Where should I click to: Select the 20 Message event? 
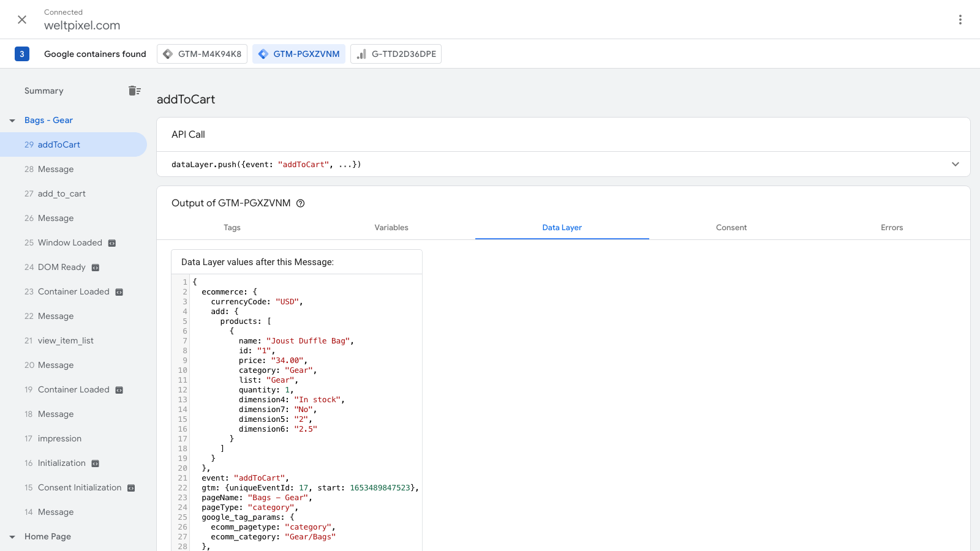pyautogui.click(x=73, y=365)
